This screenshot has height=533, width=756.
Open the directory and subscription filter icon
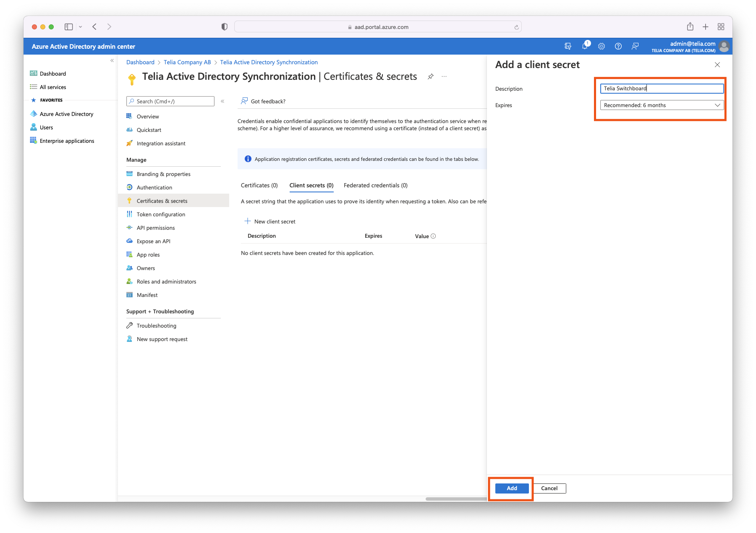tap(568, 46)
